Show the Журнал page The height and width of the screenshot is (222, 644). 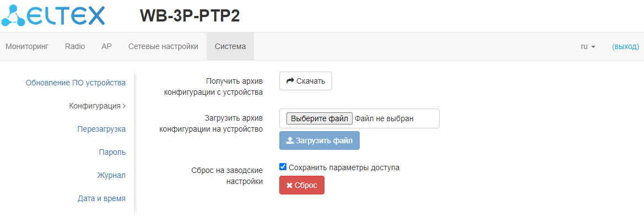pos(111,175)
